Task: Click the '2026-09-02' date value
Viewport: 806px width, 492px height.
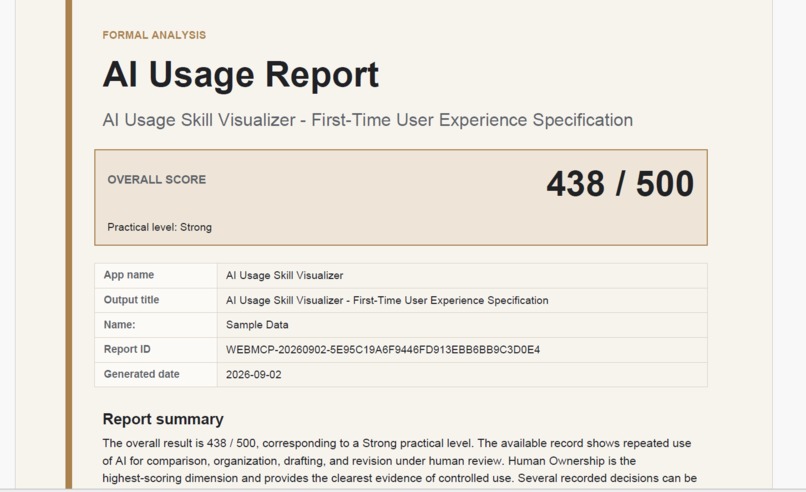Action: (253, 375)
